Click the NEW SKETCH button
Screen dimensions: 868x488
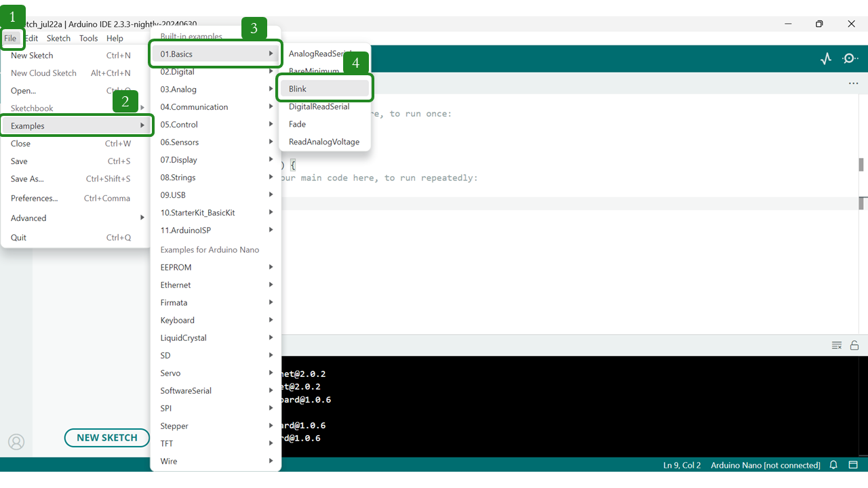[x=107, y=438]
